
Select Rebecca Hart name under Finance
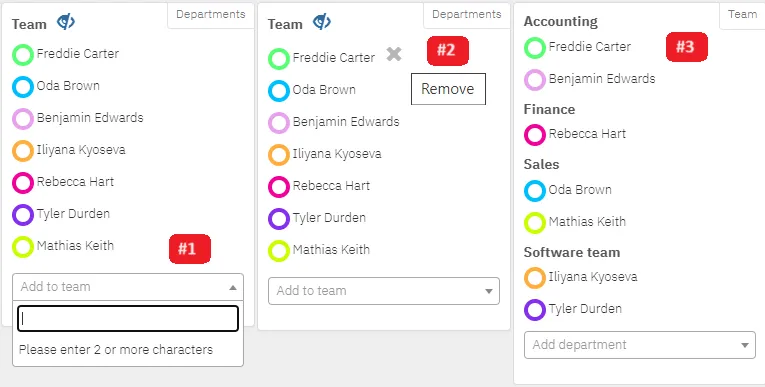[587, 134]
